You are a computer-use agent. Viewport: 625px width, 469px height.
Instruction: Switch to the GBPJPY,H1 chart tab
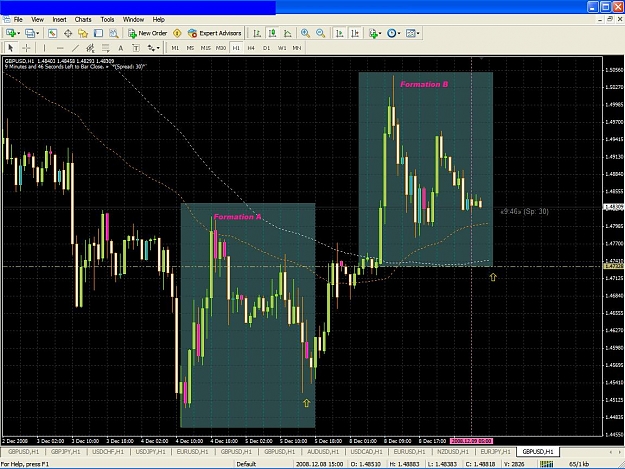click(66, 452)
